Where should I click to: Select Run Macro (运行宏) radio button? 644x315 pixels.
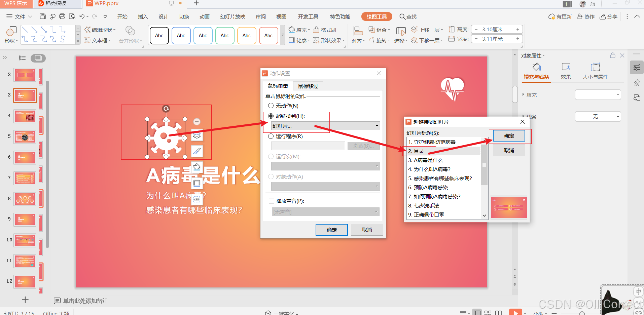[271, 156]
